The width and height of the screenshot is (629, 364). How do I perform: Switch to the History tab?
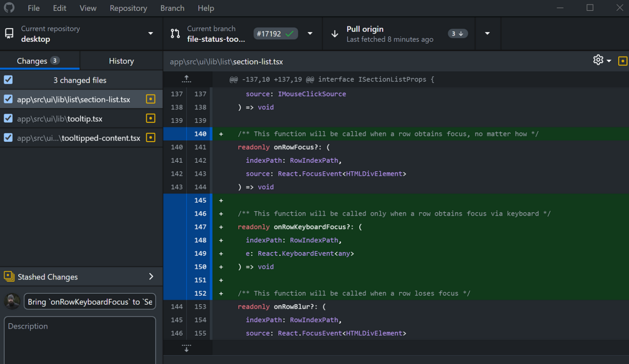(x=121, y=60)
